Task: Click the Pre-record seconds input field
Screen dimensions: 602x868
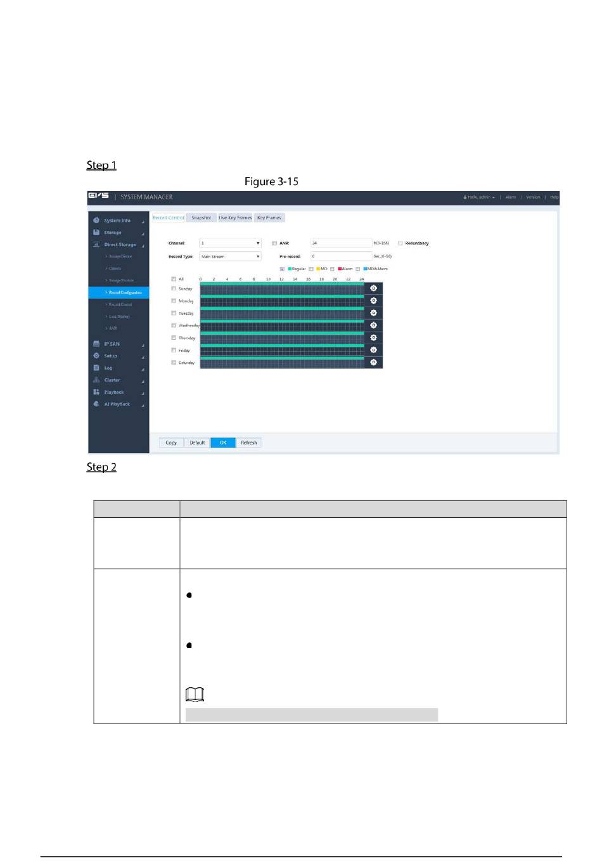Action: point(341,257)
